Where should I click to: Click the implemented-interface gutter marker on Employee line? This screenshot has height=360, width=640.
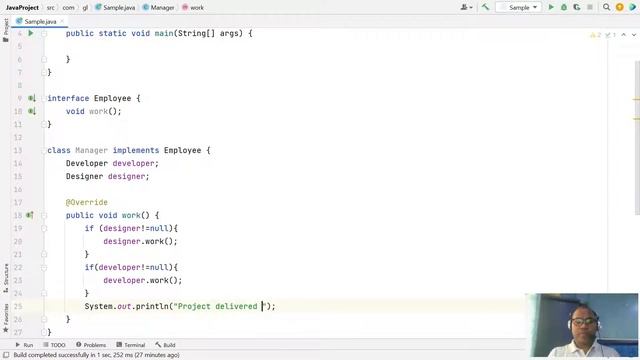(x=32, y=98)
